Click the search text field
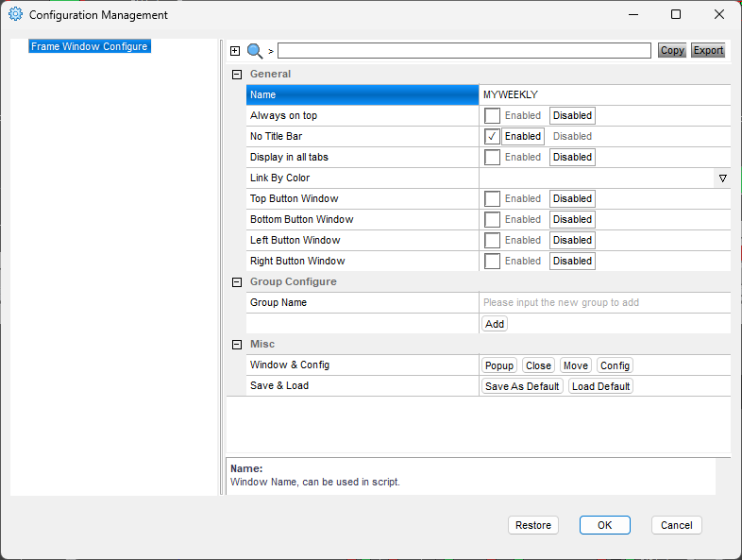Viewport: 742px width, 560px height. pyautogui.click(x=464, y=51)
